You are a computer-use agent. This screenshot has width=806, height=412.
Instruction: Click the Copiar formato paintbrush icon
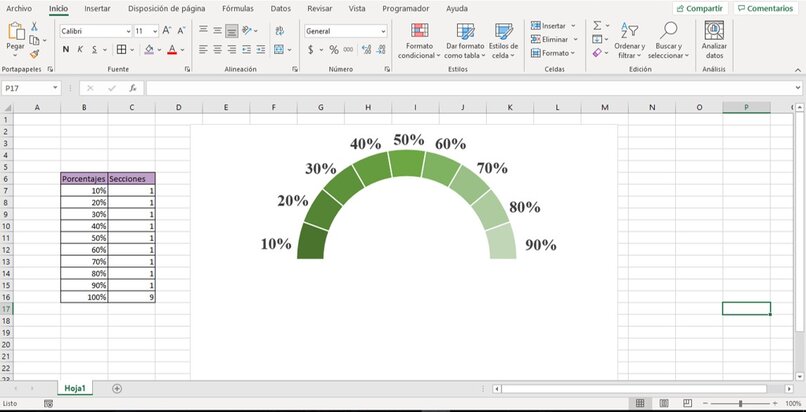click(x=34, y=54)
